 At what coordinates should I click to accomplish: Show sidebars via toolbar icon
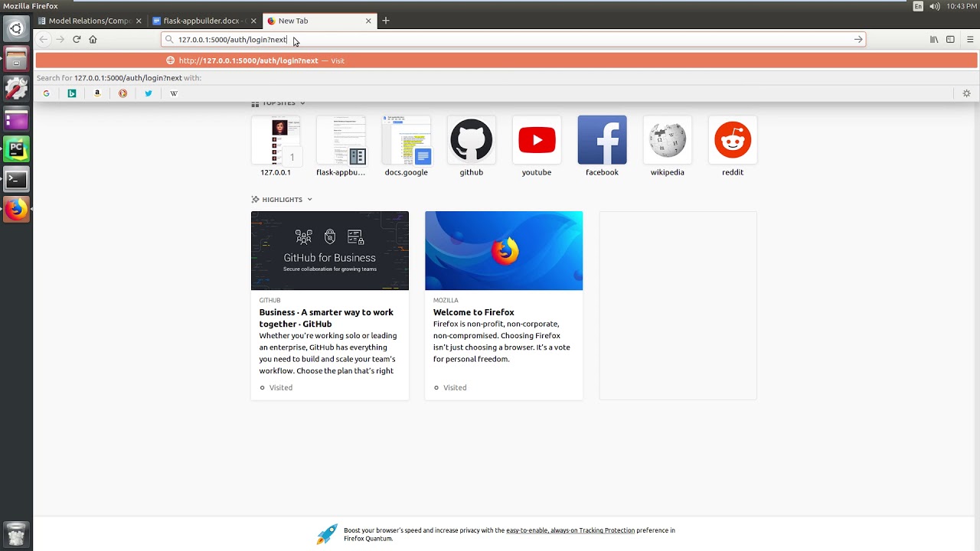coord(950,39)
